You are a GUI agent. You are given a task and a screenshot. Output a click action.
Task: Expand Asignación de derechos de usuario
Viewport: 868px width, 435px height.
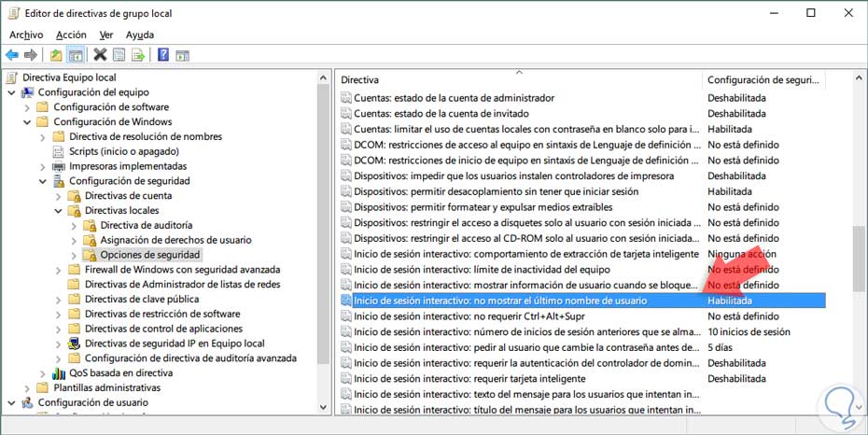pyautogui.click(x=74, y=240)
